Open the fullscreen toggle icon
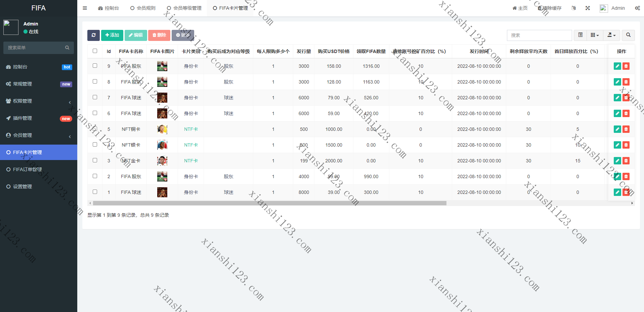Screen dimensions: 644x312 (588, 8)
